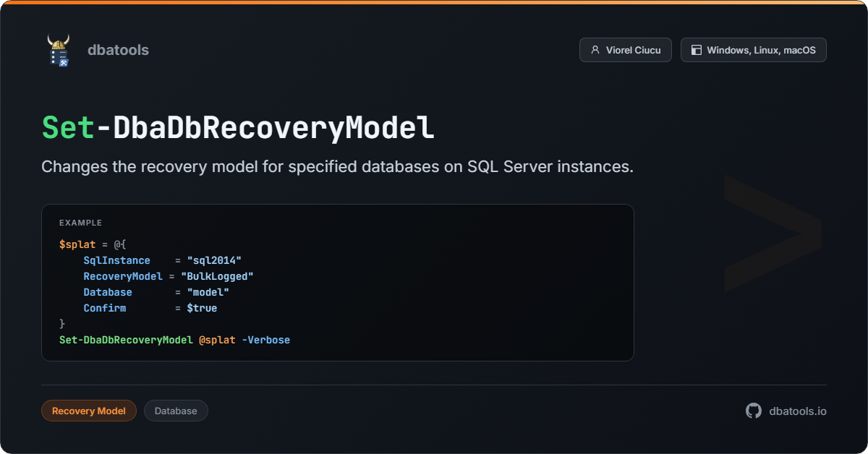
Task: Click the $true value
Action: tap(202, 308)
